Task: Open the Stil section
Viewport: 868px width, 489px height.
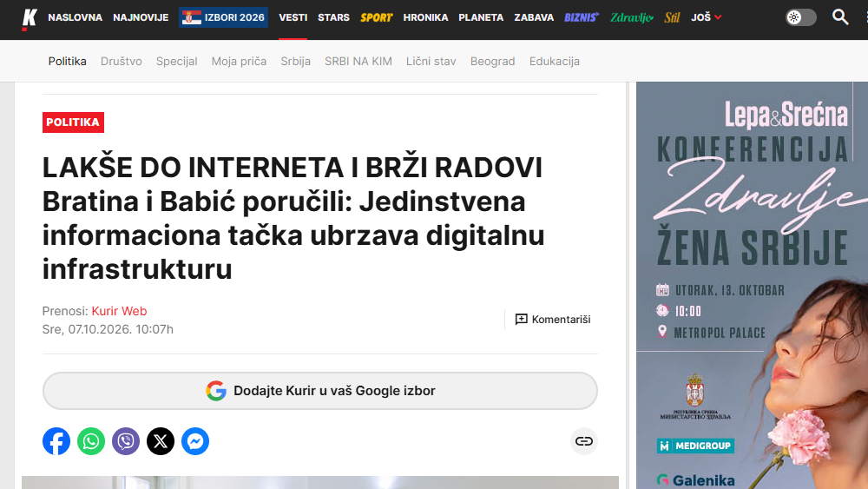Action: (672, 17)
